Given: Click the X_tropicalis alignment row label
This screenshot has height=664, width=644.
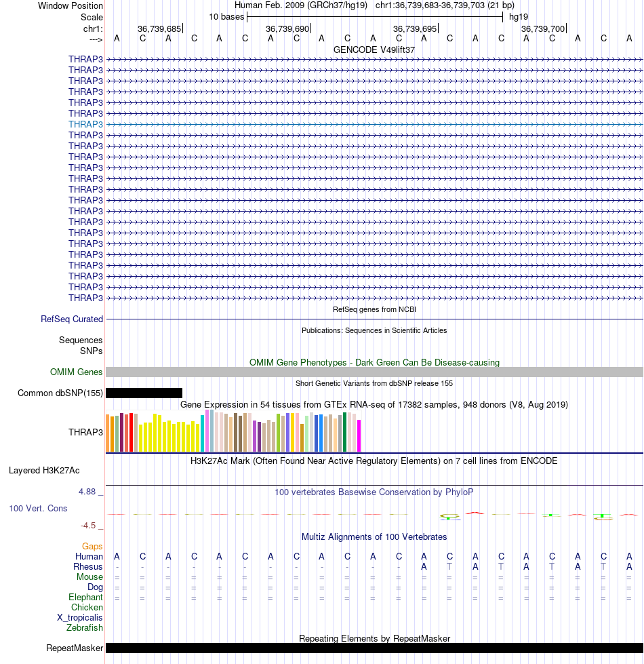Looking at the screenshot, I should pos(80,617).
